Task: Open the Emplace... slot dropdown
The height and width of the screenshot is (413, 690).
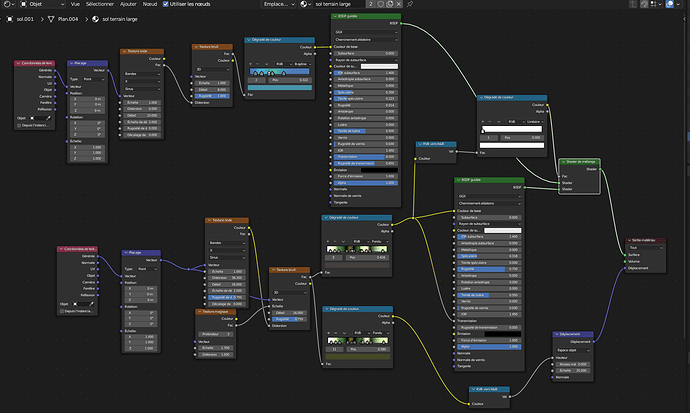Action: coord(279,4)
